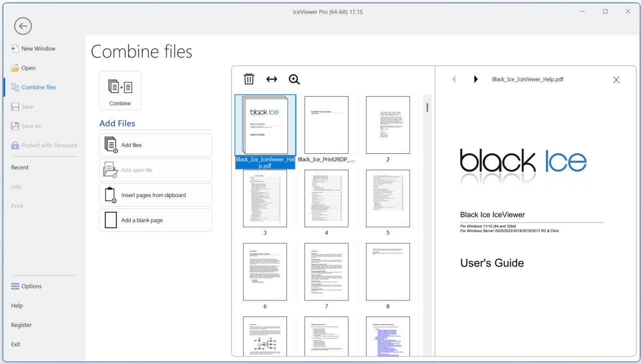Maximize the IceViewer Pro window
This screenshot has width=641, height=364.
click(605, 11)
